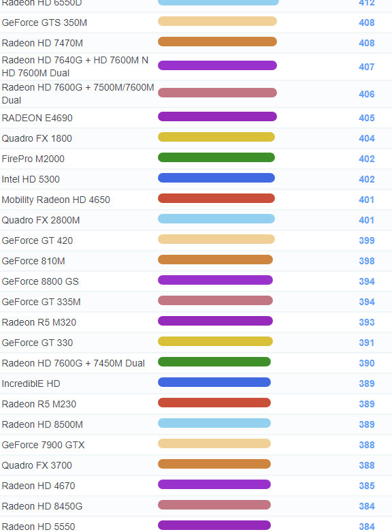The image size is (392, 532).
Task: Click the orange bar for Quadro FX 3700
Action: tap(214, 464)
